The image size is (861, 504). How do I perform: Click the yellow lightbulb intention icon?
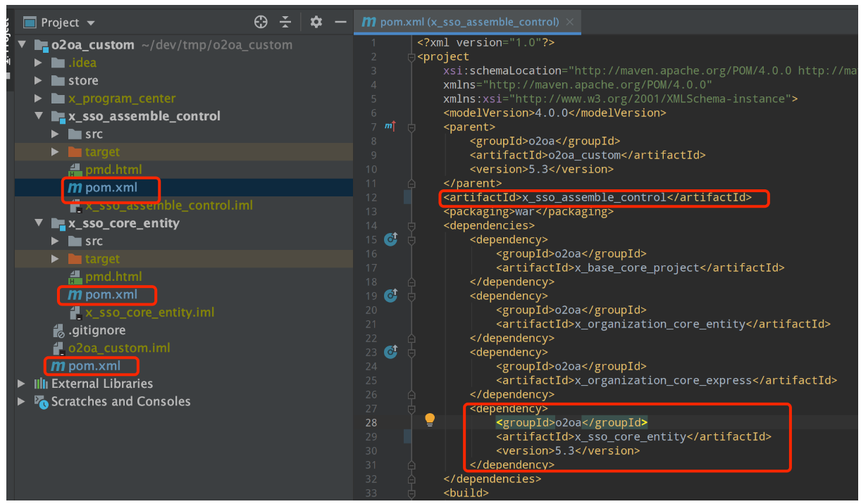[430, 420]
